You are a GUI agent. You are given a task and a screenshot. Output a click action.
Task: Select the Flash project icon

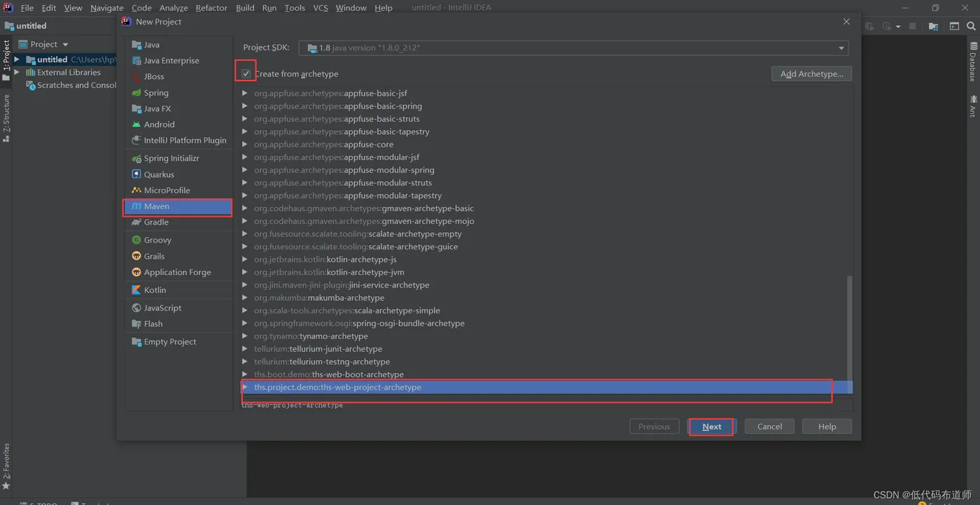pyautogui.click(x=136, y=324)
